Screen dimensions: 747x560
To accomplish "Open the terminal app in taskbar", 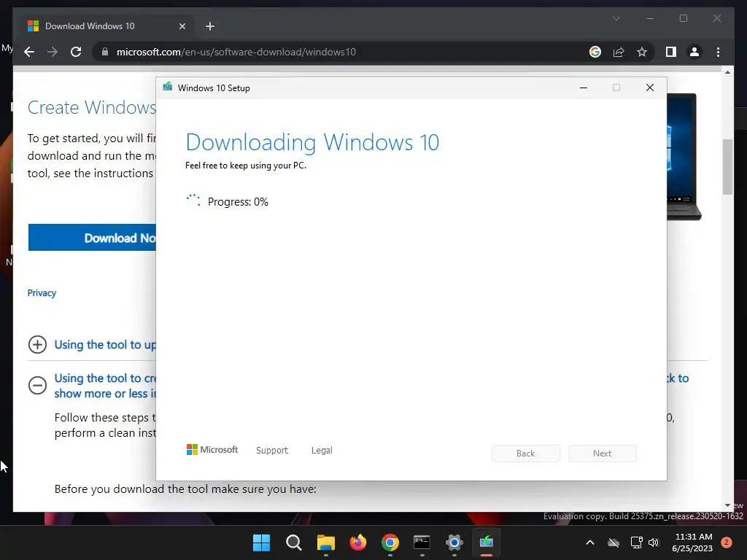I will pyautogui.click(x=422, y=542).
